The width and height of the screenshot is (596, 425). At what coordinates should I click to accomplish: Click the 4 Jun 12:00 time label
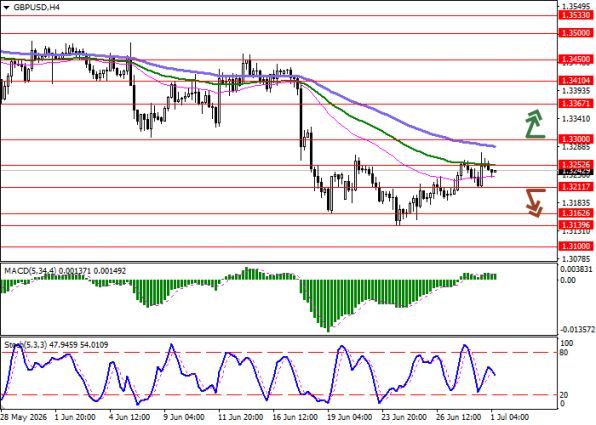pos(130,417)
